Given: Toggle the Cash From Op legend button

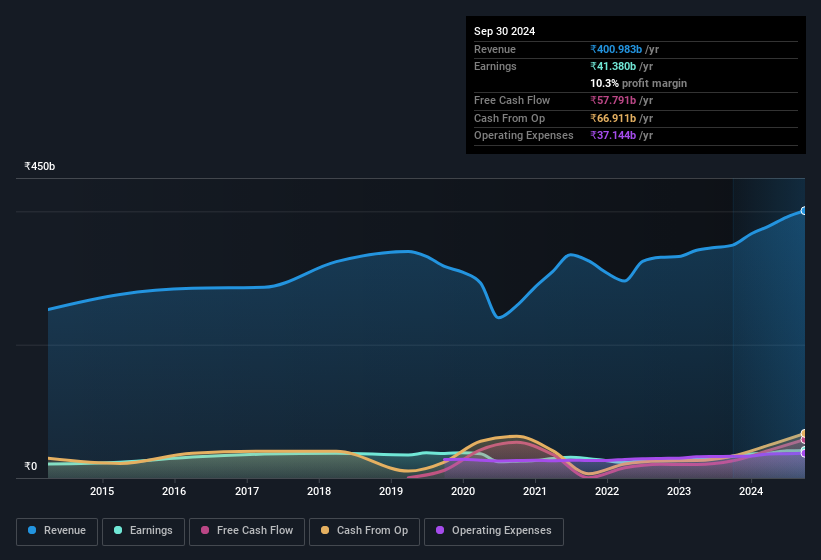Looking at the screenshot, I should click(364, 532).
